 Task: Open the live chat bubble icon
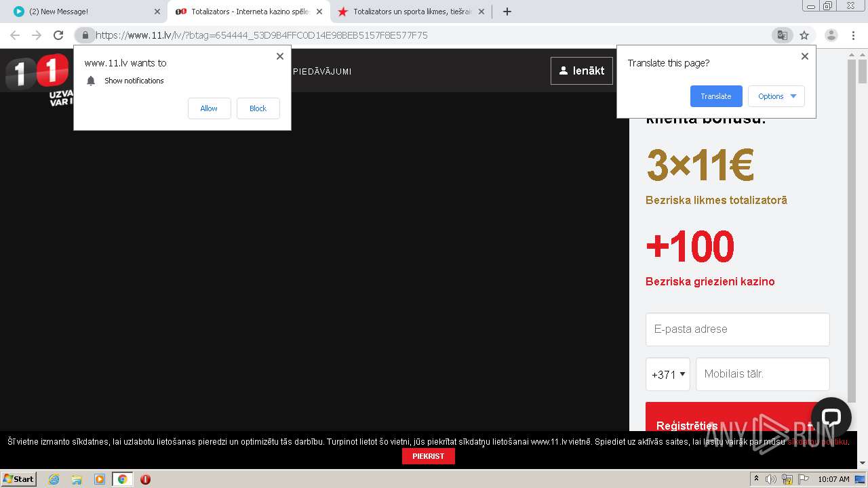click(831, 418)
